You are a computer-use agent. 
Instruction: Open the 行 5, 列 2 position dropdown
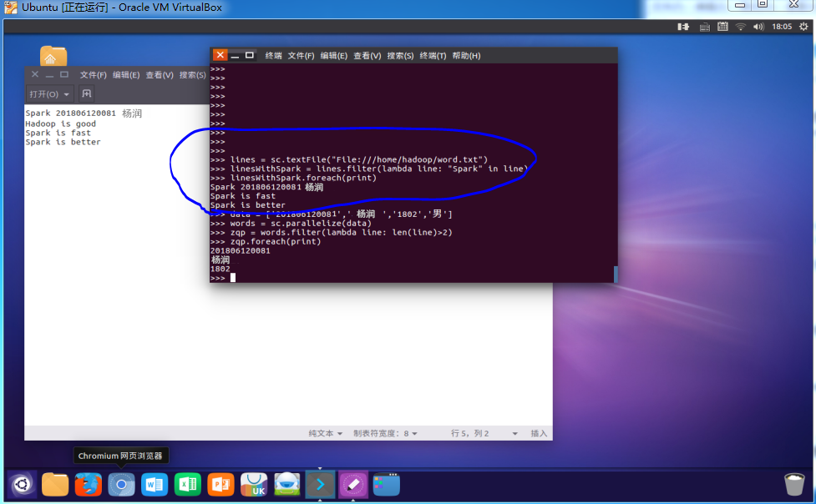click(484, 433)
